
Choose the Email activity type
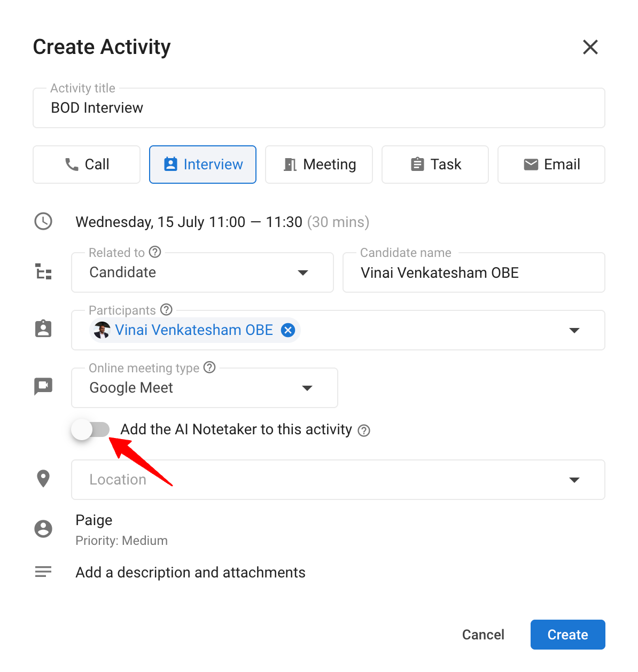click(x=551, y=165)
